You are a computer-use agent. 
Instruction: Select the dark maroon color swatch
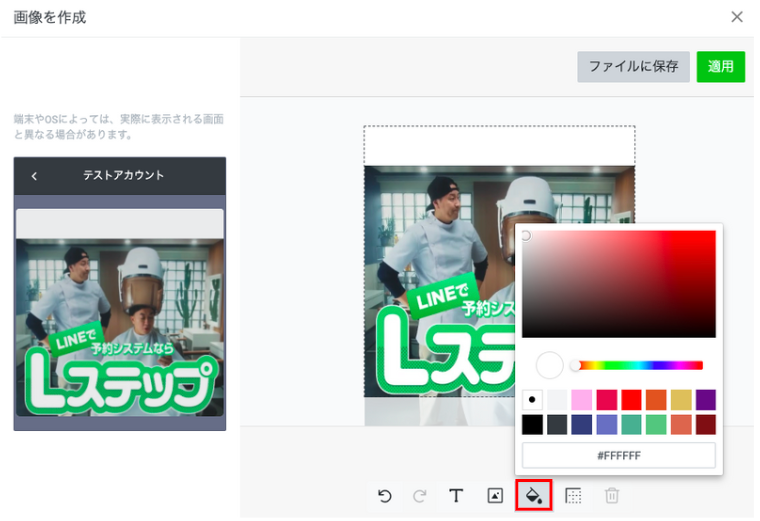pos(706,425)
